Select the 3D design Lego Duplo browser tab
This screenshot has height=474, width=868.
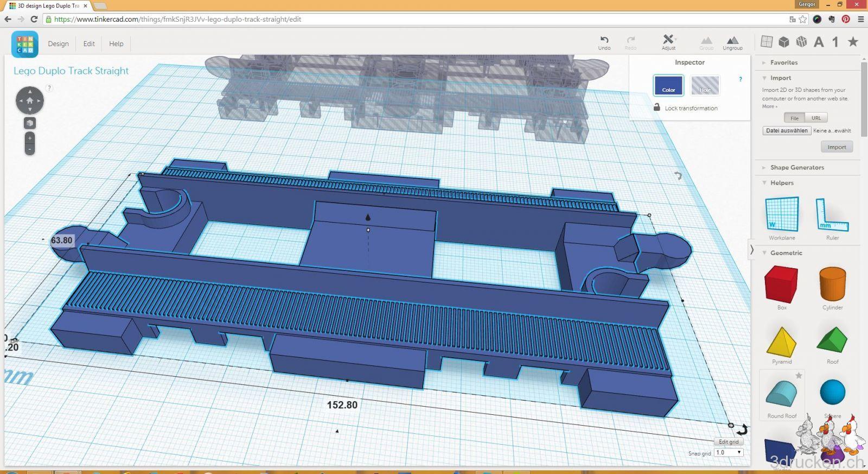[47, 5]
